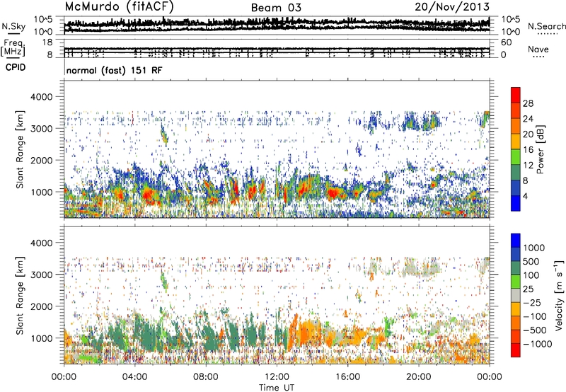Click the 10^5 tick next to N.Sky

pyautogui.click(x=43, y=20)
